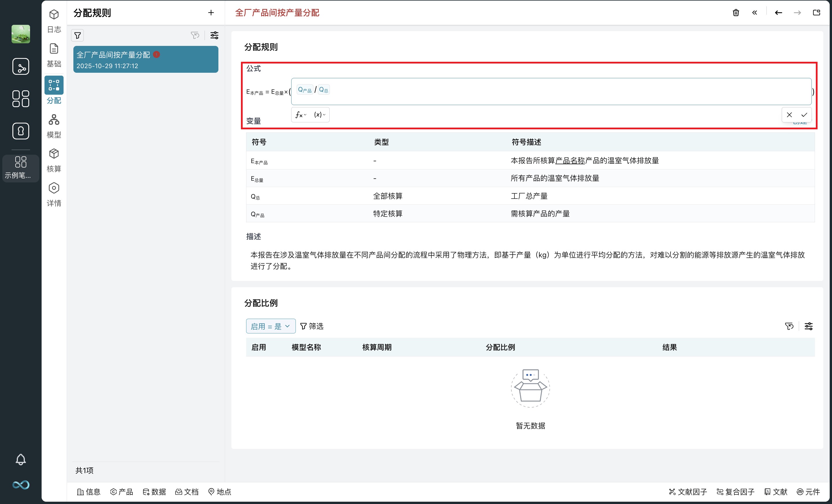This screenshot has width=832, height=504.
Task: Expand the (x) variable dropdown
Action: 320,115
